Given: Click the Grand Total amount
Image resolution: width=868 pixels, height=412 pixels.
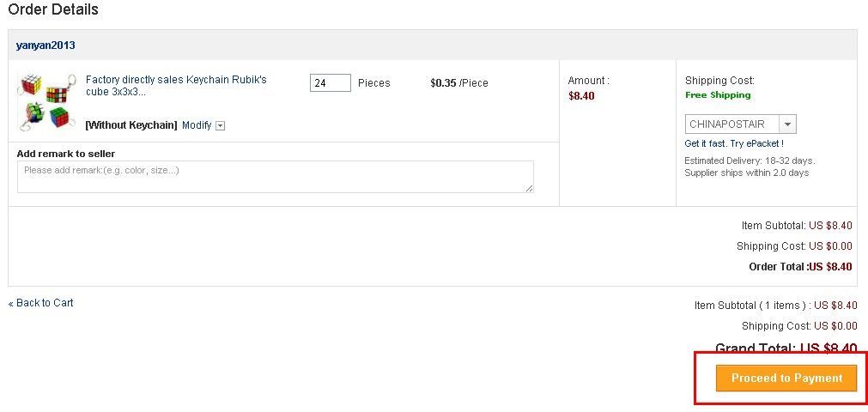Looking at the screenshot, I should 828,348.
